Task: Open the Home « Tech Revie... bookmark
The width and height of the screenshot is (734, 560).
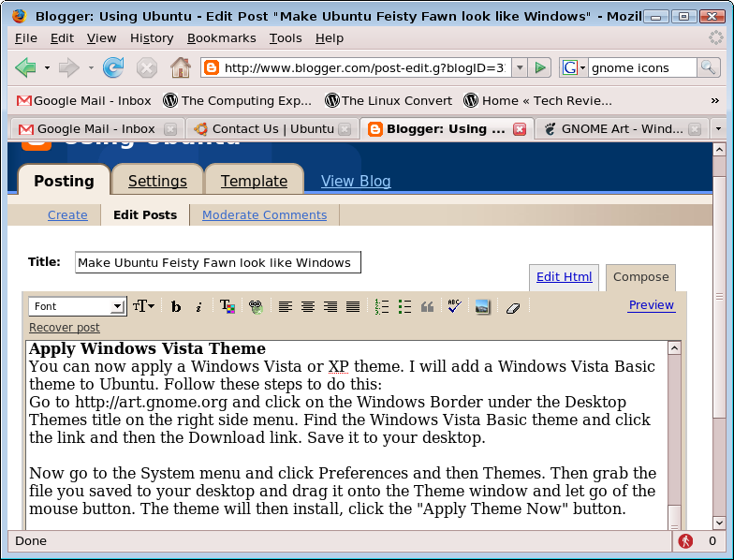Action: (x=537, y=101)
